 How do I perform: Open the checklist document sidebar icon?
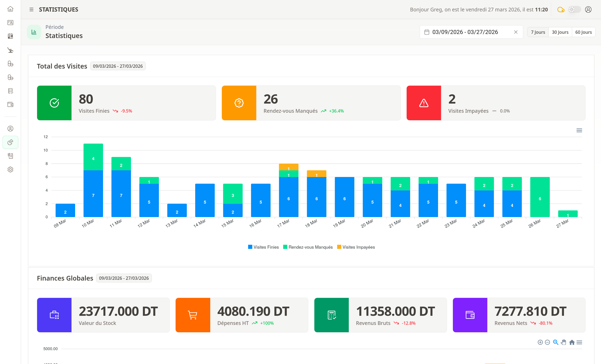tap(10, 91)
